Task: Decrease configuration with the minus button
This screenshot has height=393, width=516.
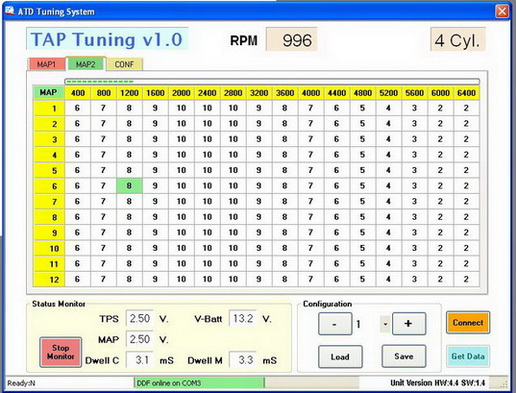Action: point(335,324)
